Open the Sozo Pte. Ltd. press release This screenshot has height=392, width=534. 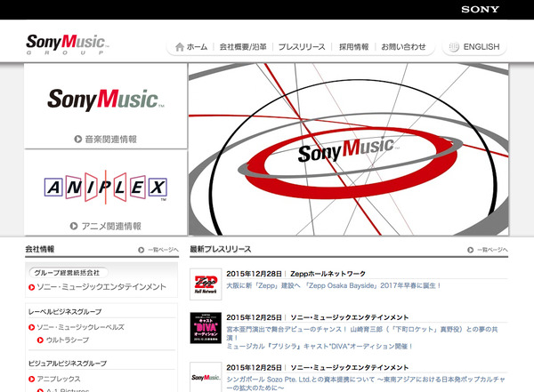366,383
